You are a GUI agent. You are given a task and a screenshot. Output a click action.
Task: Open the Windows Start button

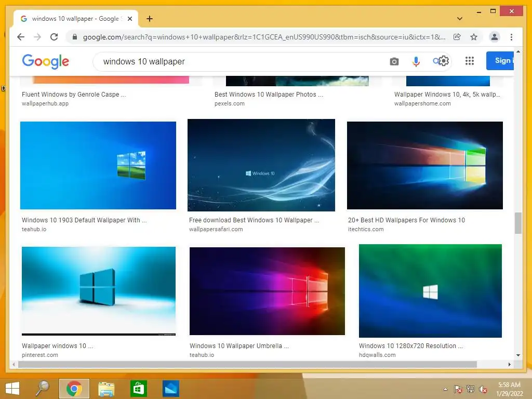[x=12, y=389]
